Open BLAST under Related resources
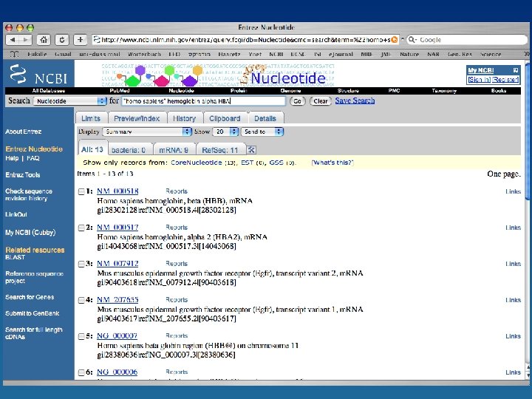 click(16, 257)
